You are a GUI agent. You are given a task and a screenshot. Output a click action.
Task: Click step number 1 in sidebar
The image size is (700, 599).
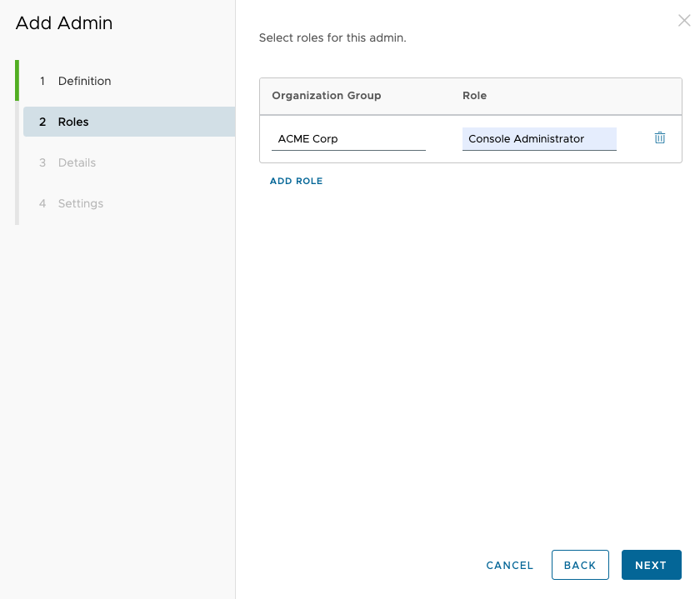pyautogui.click(x=42, y=81)
